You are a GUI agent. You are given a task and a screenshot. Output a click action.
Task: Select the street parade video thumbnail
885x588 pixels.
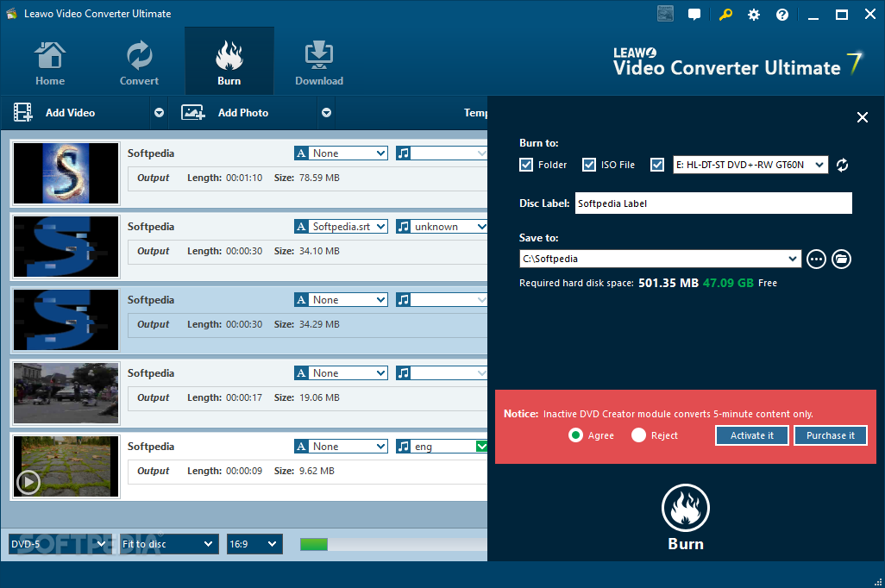coord(66,393)
